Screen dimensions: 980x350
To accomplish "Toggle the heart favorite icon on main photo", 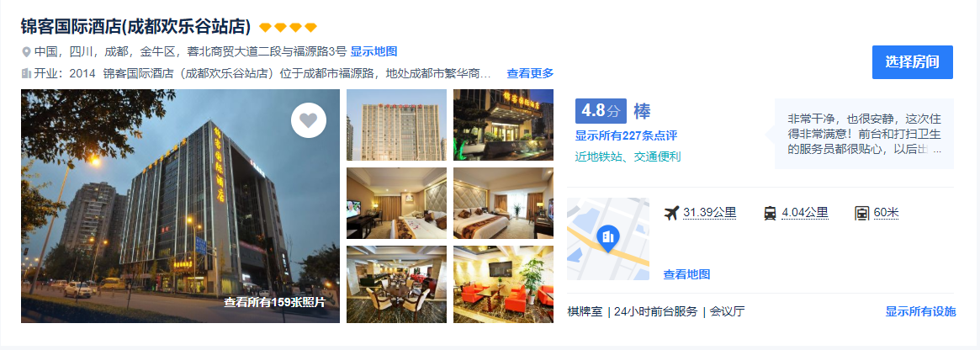I will coord(309,120).
